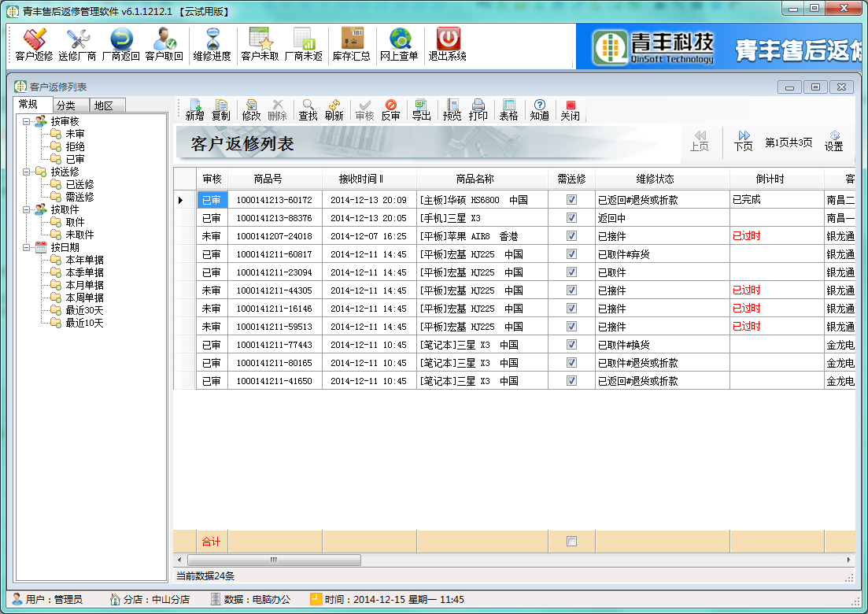Toggle 需送修 checkbox for 1000141211-77443
Image resolution: width=868 pixels, height=614 pixels.
[572, 344]
